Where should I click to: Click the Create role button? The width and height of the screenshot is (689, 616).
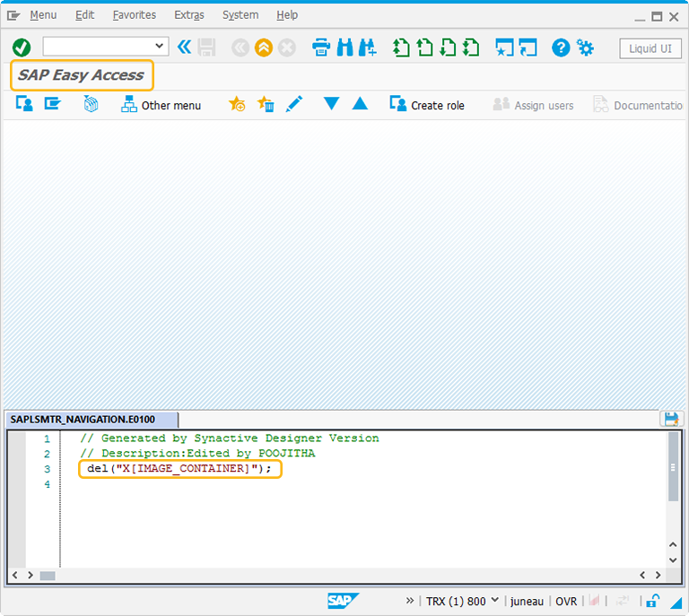(427, 105)
